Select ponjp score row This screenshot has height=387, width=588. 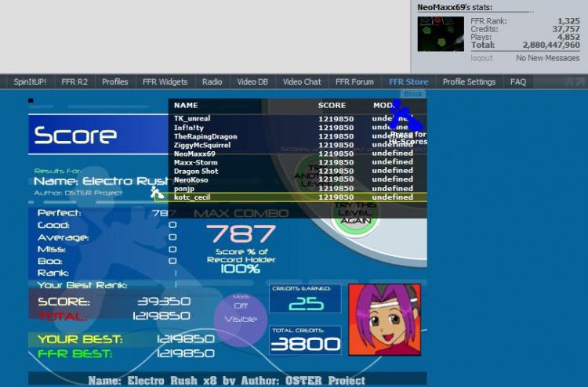[x=297, y=188]
